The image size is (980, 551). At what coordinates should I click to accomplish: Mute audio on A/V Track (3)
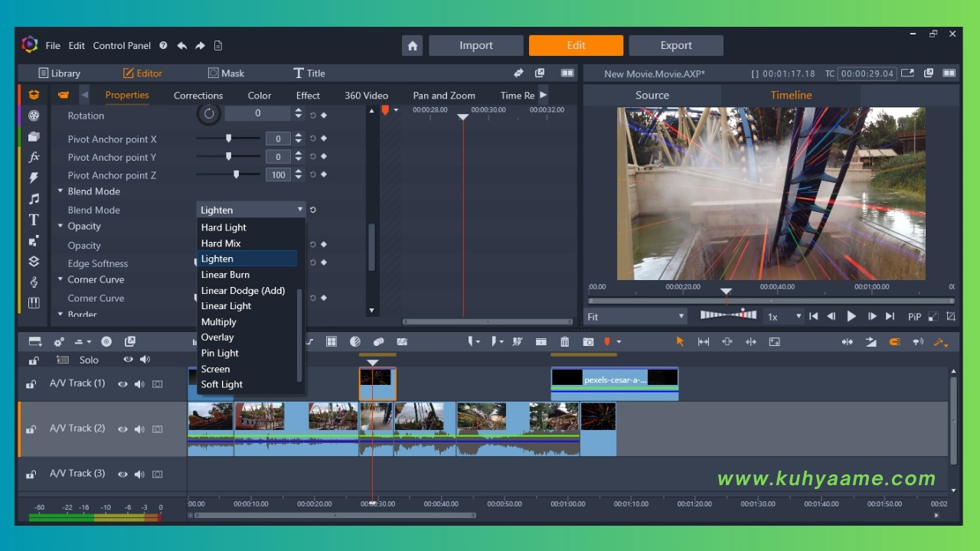[139, 474]
